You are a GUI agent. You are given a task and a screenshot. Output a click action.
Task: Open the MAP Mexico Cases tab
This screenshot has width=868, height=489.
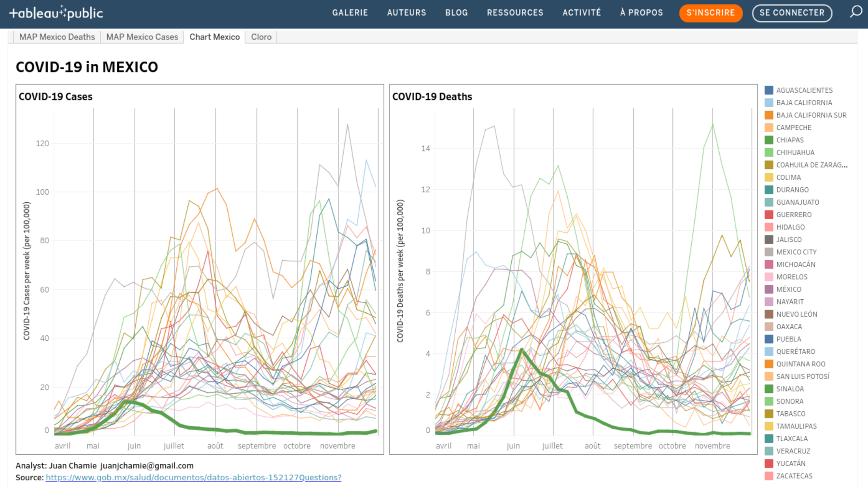pyautogui.click(x=142, y=37)
